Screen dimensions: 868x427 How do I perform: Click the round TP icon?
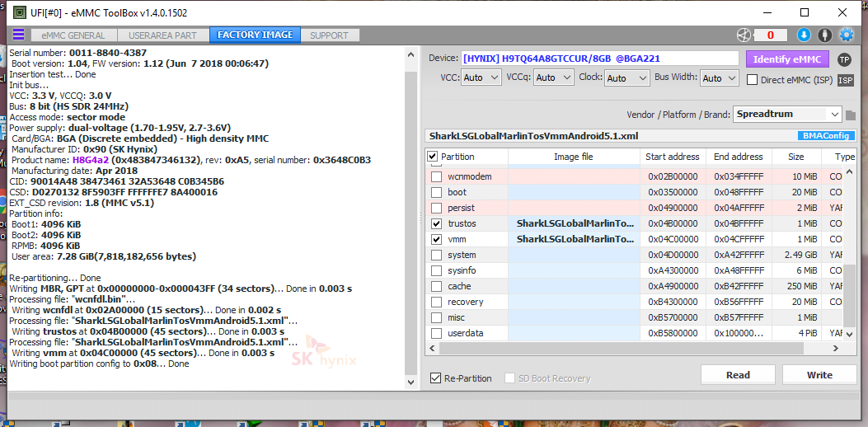[x=844, y=59]
